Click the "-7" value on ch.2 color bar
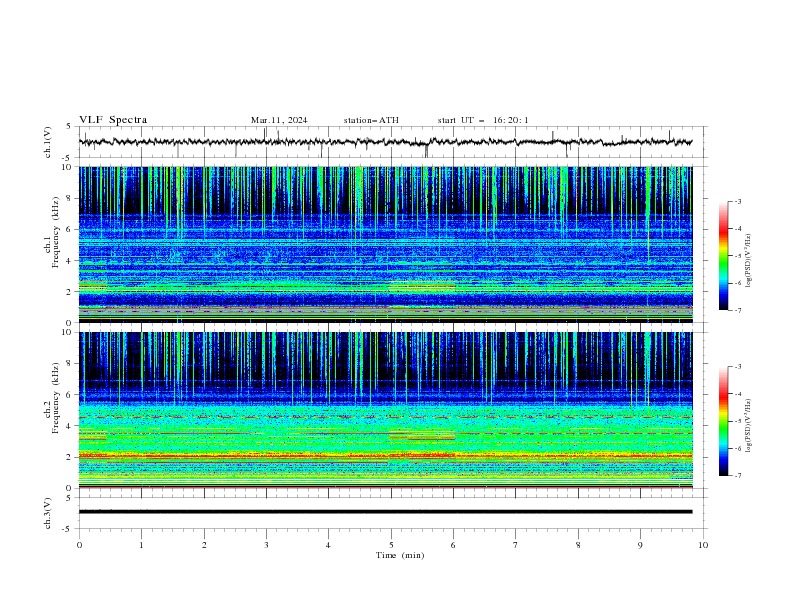Viewport: 792px width, 612px height. (737, 476)
